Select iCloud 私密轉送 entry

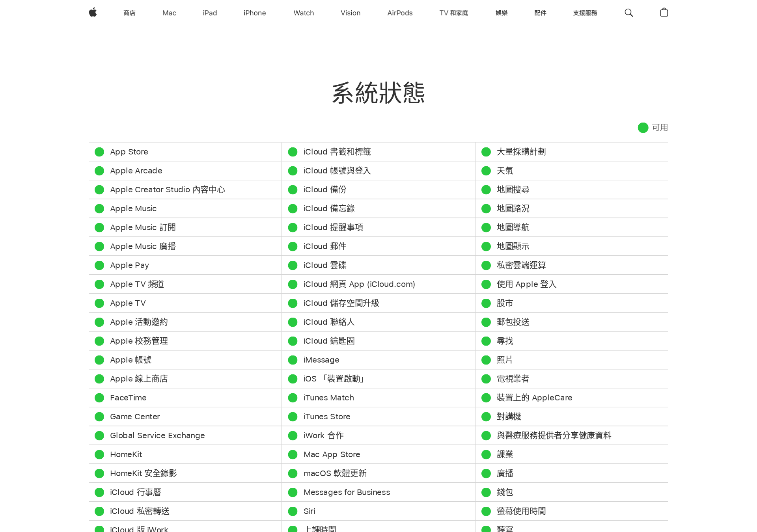point(140,511)
